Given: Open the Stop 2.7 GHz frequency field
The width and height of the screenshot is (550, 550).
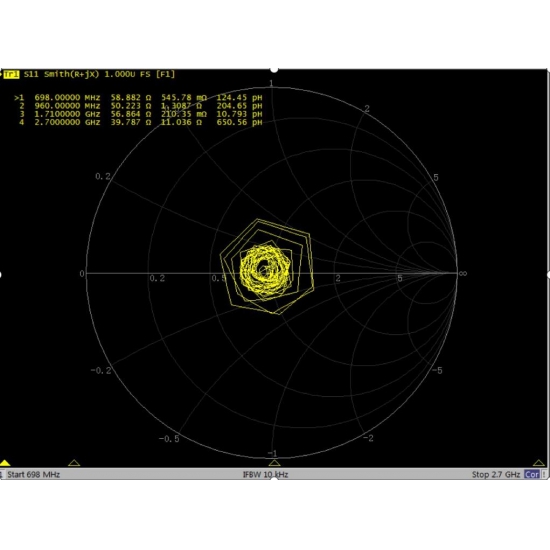Looking at the screenshot, I should 496,475.
